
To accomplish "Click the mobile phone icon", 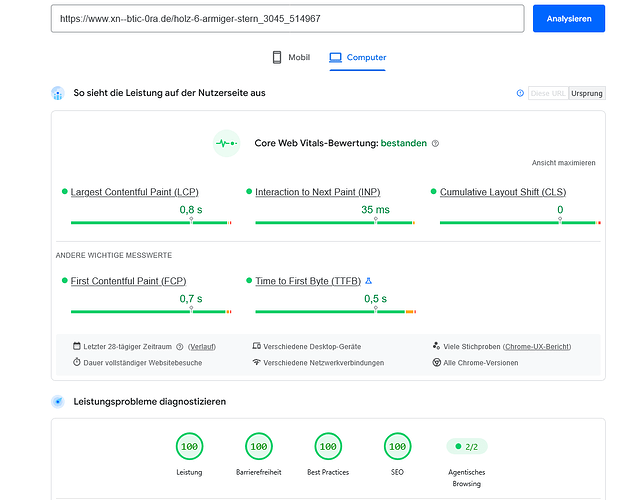I will click(277, 57).
